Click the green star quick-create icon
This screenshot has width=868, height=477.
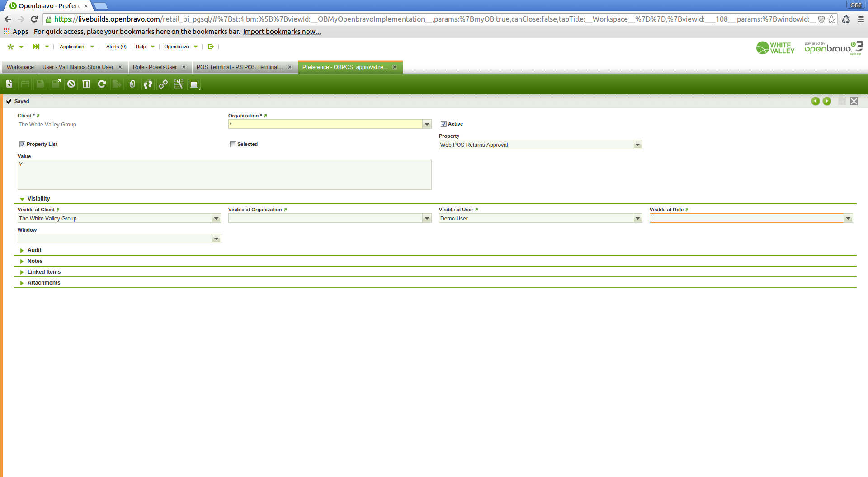11,47
